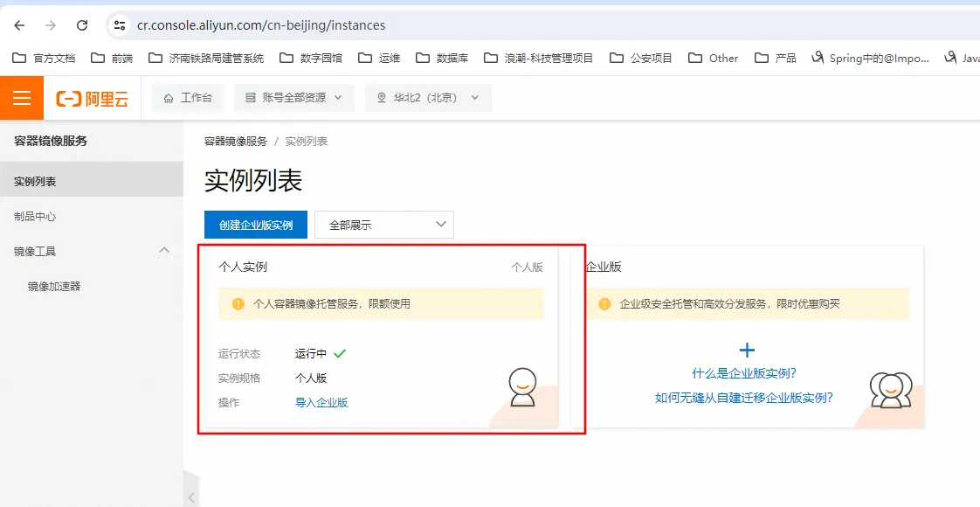
Task: Open the 华北2（北京） region selector
Action: coord(428,98)
